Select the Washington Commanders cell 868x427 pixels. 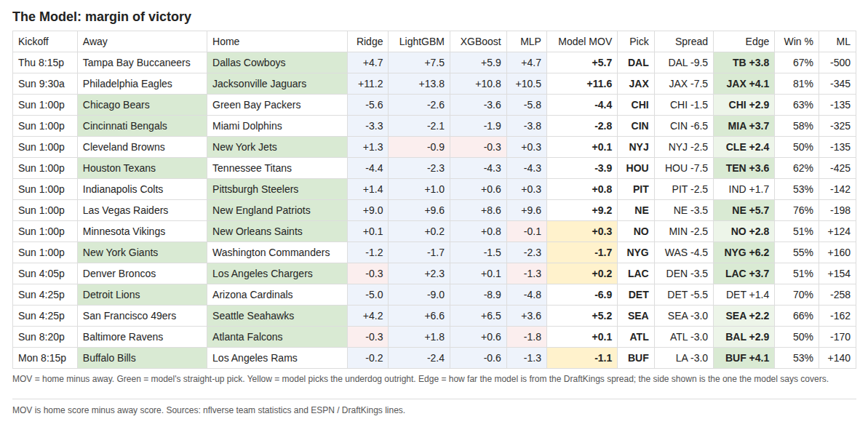(x=277, y=252)
